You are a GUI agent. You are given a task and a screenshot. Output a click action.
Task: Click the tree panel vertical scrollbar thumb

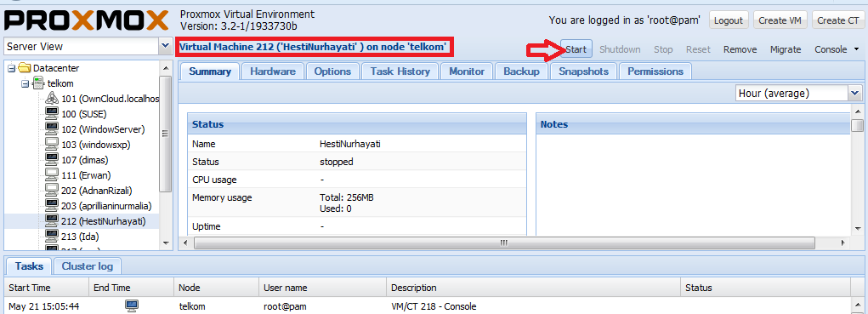pos(166,133)
